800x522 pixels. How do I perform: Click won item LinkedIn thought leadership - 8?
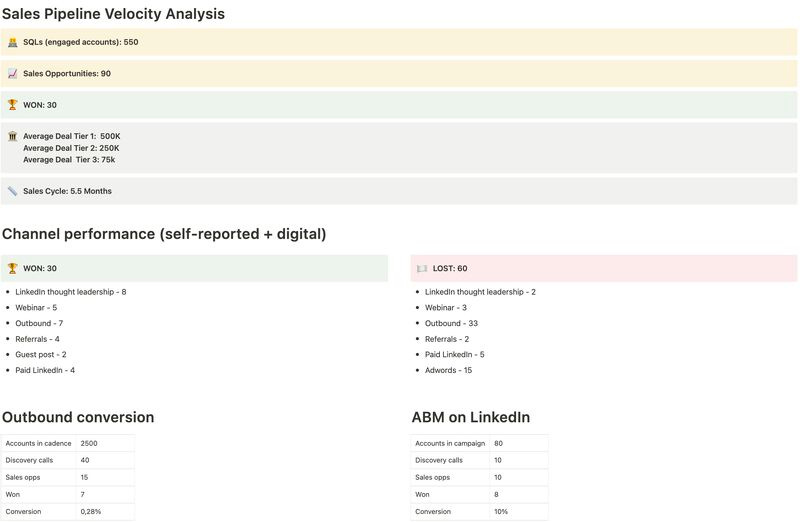(x=71, y=292)
